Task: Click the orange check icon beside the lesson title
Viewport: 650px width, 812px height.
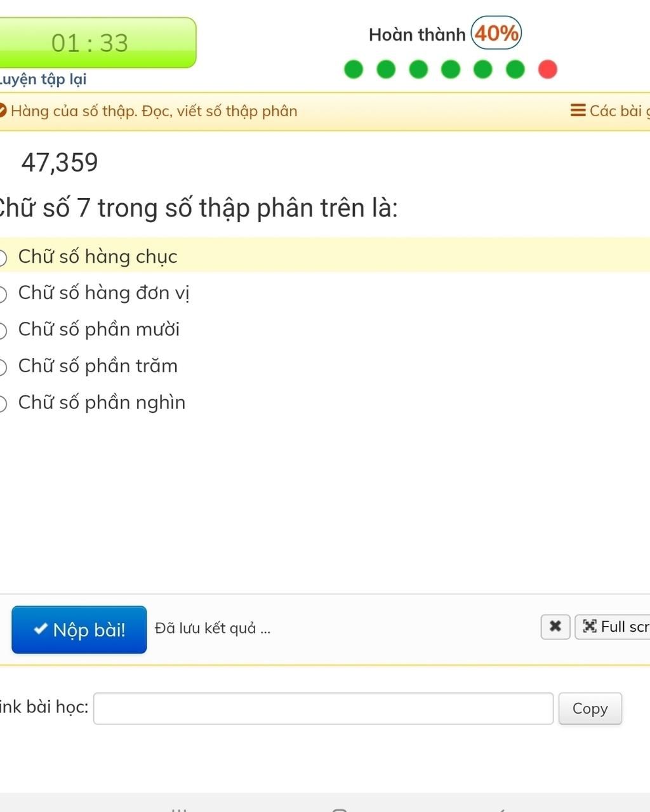Action: click(3, 111)
